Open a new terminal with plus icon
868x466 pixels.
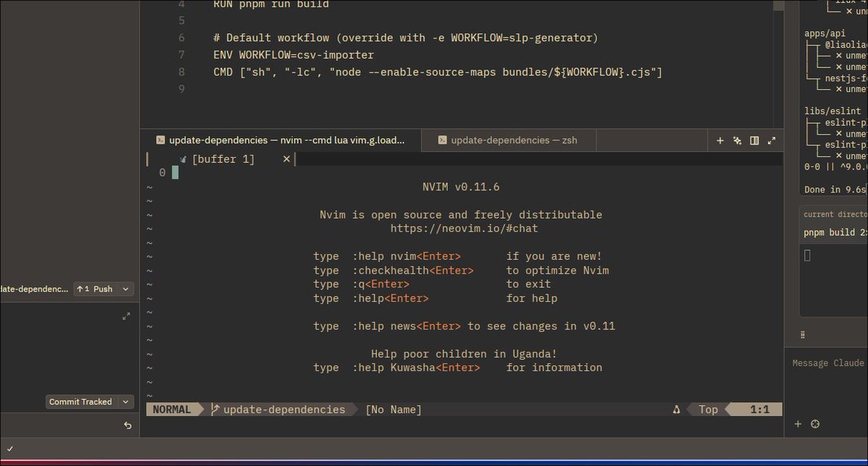pos(720,140)
